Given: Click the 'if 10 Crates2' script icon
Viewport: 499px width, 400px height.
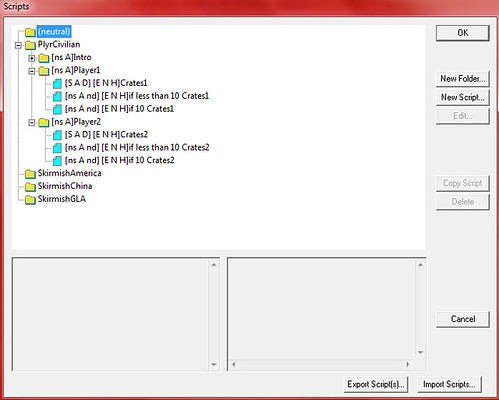Looking at the screenshot, I should pyautogui.click(x=57, y=161).
